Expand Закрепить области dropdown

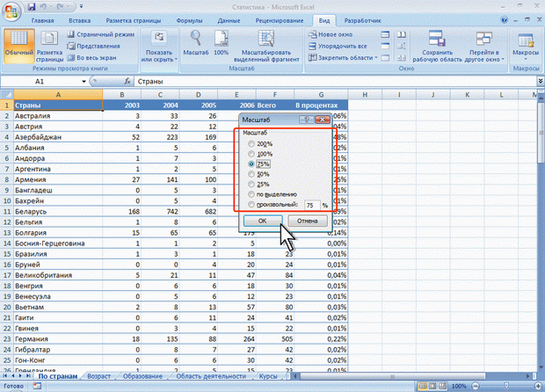click(x=341, y=57)
